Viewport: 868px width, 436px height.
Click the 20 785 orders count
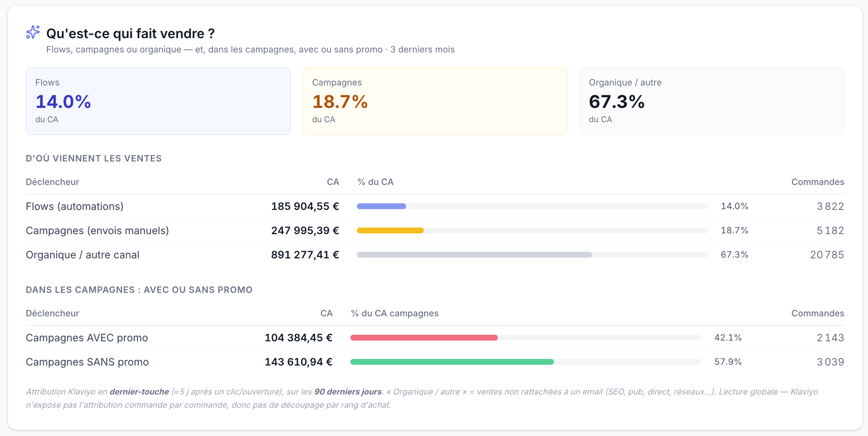[x=827, y=255]
